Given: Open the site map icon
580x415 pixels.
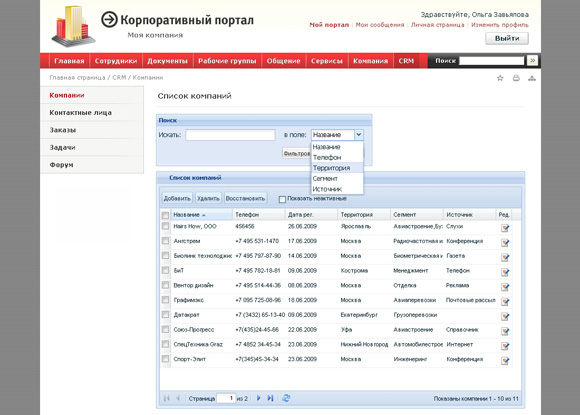Looking at the screenshot, I should pyautogui.click(x=532, y=78).
